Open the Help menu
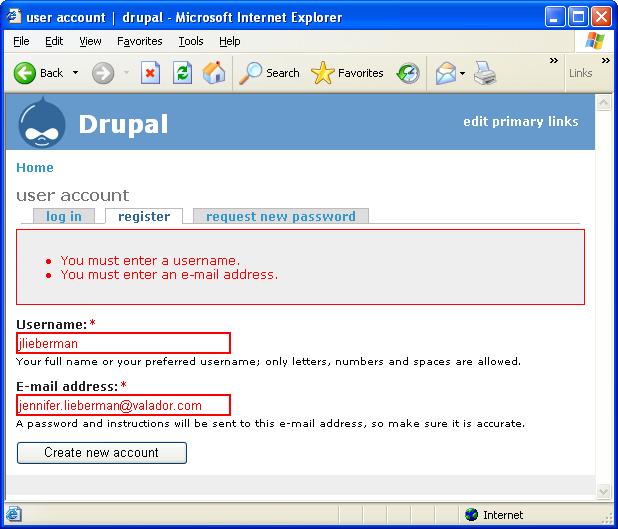The width and height of the screenshot is (618, 529). [229, 41]
